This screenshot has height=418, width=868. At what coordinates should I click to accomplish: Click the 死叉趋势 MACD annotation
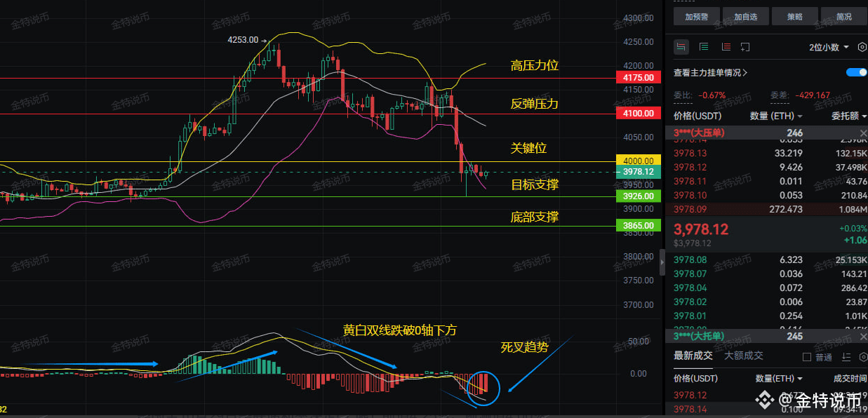click(x=524, y=347)
